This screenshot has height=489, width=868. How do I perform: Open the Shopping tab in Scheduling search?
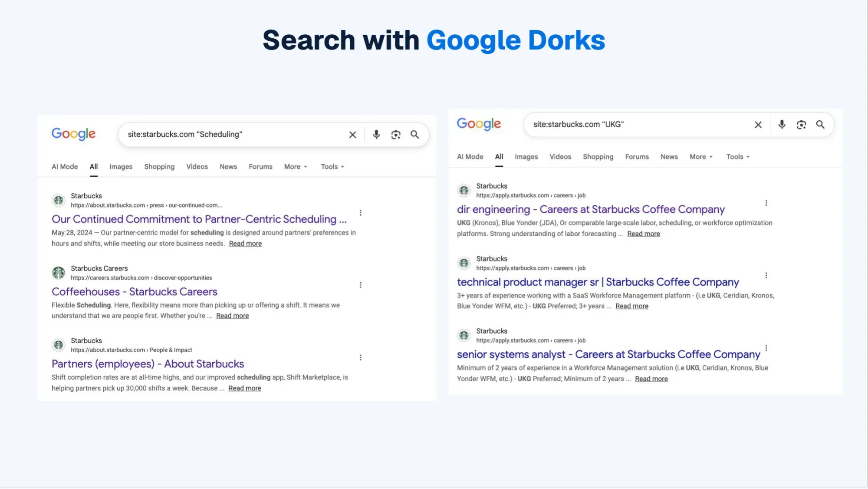click(159, 167)
